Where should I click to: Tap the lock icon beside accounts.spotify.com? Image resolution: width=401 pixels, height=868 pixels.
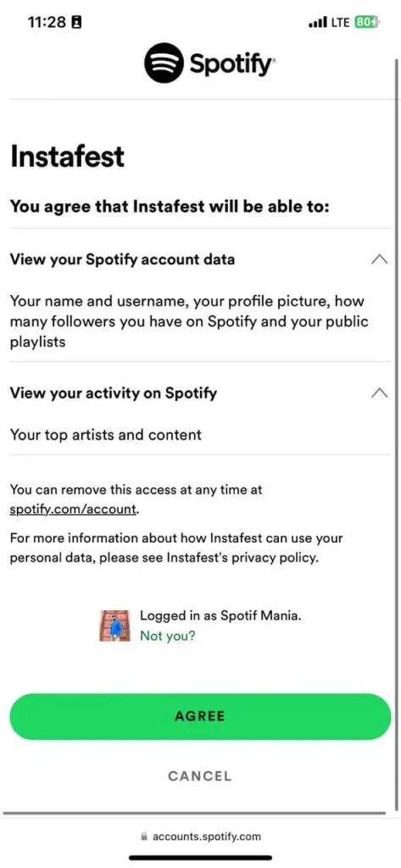[x=145, y=837]
